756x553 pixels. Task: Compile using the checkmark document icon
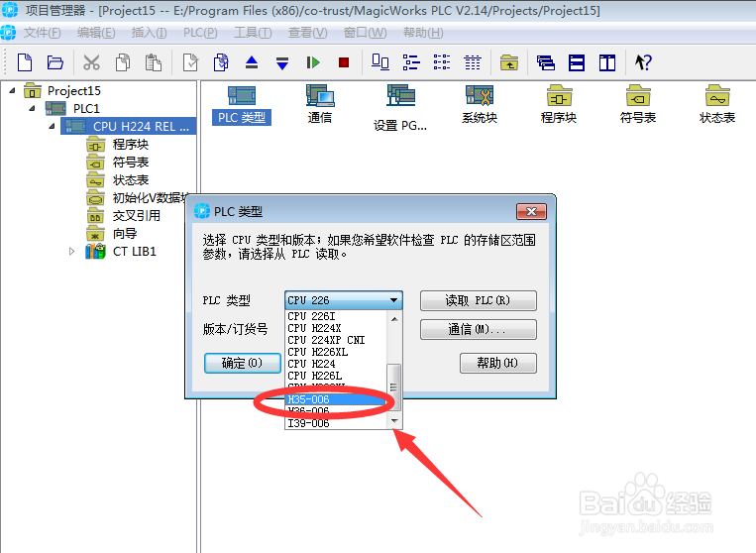pos(190,62)
